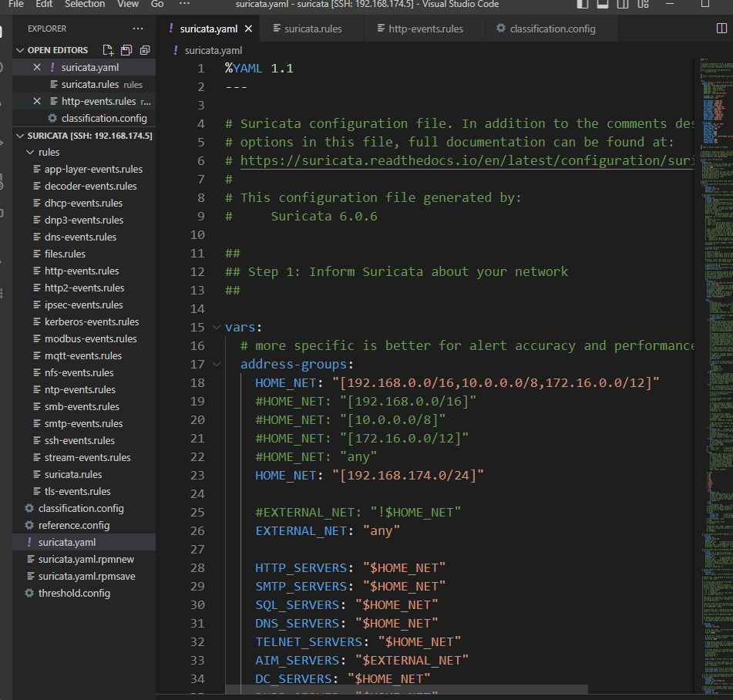Click gear icon on classification.config tab
The width and height of the screenshot is (733, 700).
coord(501,28)
